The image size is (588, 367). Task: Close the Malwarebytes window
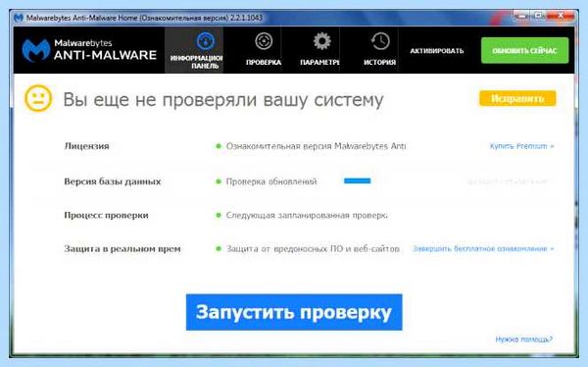pos(561,16)
